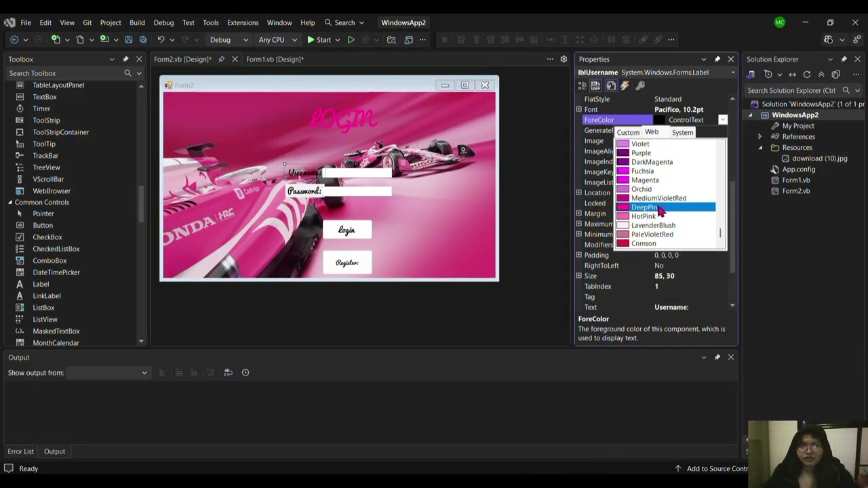Start without debugging using outlined play icon
The height and width of the screenshot is (488, 868).
[x=351, y=40]
